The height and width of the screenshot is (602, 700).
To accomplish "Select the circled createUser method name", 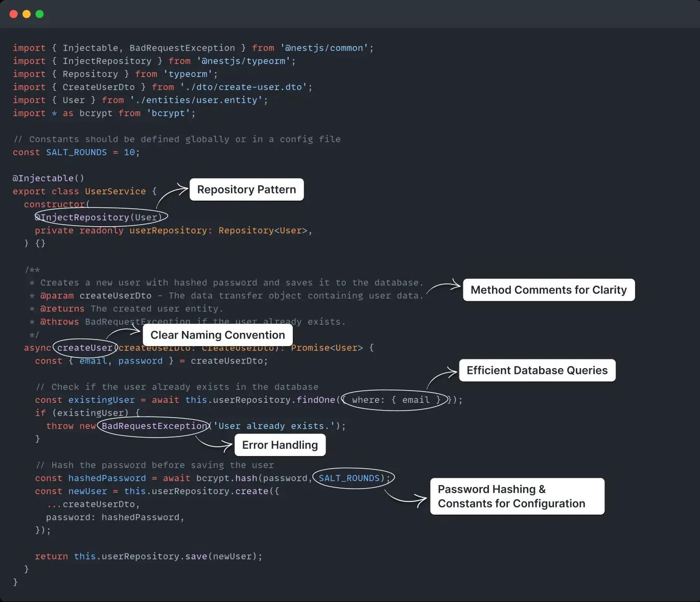I will (x=85, y=348).
